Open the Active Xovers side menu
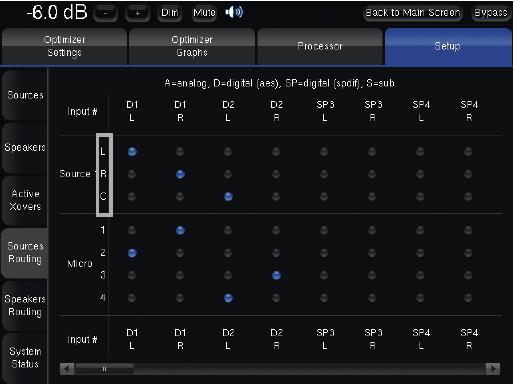This screenshot has height=384, width=514. pyautogui.click(x=25, y=200)
